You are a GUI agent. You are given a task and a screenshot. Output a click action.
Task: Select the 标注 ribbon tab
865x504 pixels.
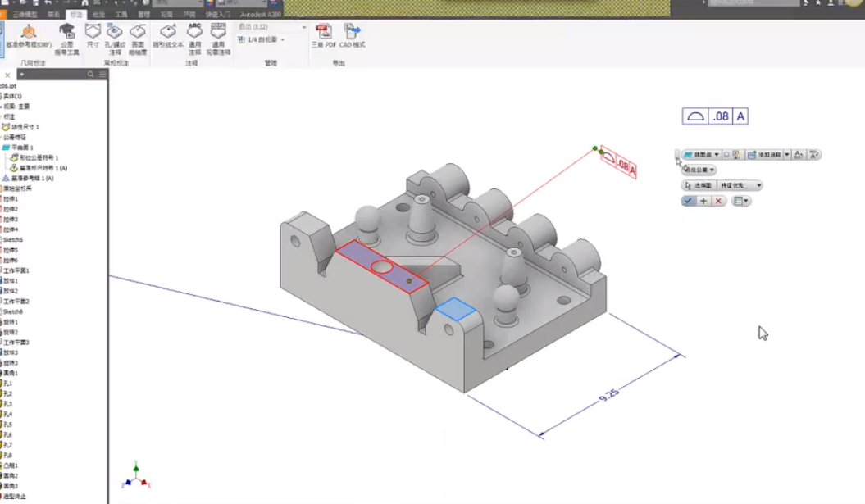76,14
